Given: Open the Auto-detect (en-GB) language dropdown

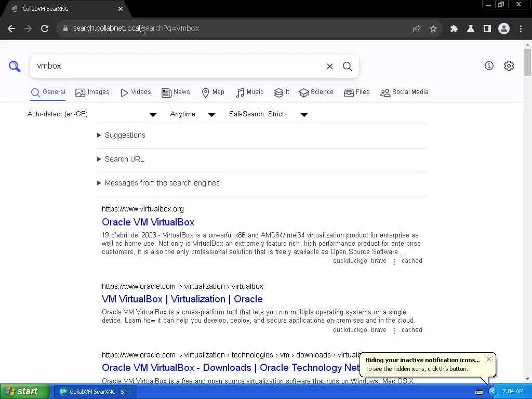Looking at the screenshot, I should [x=91, y=114].
